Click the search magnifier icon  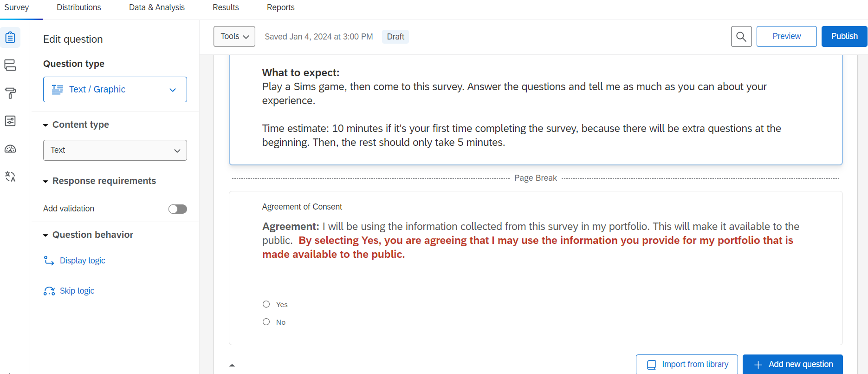coord(741,37)
